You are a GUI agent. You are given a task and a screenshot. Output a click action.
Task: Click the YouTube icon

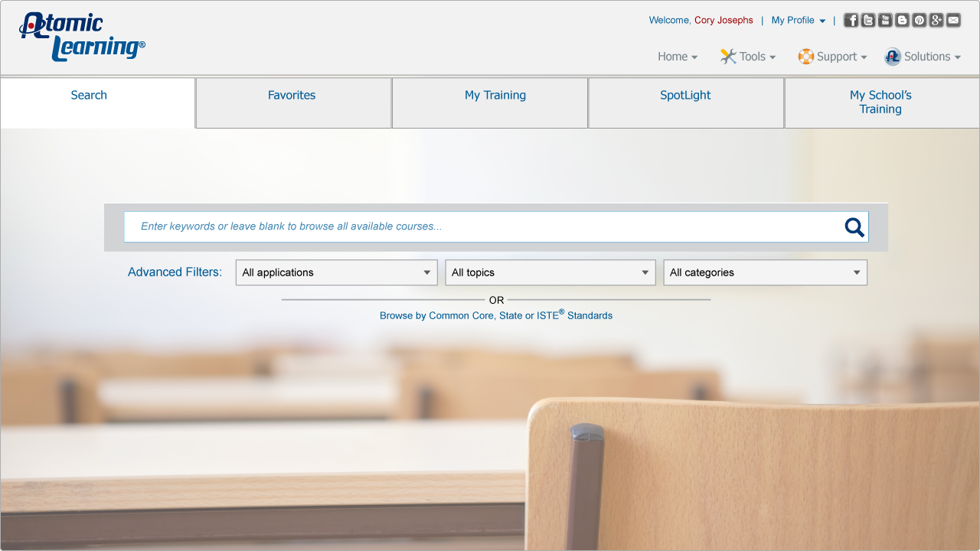tap(885, 21)
